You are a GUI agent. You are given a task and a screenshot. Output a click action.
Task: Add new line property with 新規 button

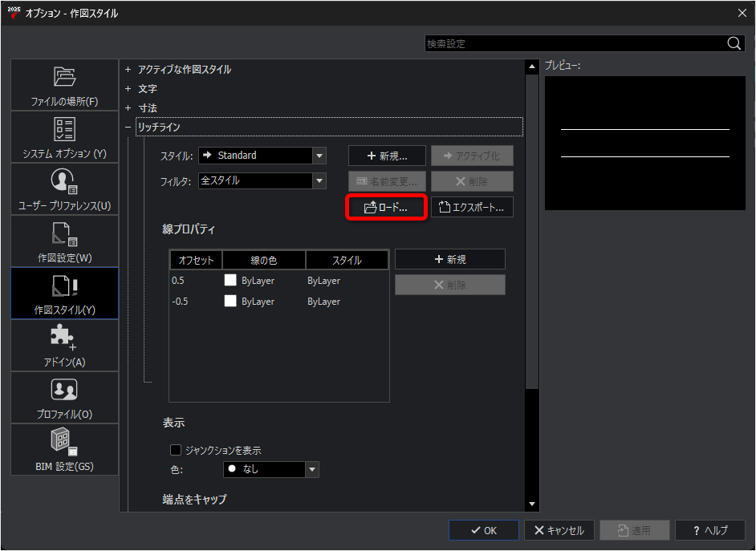pyautogui.click(x=450, y=259)
